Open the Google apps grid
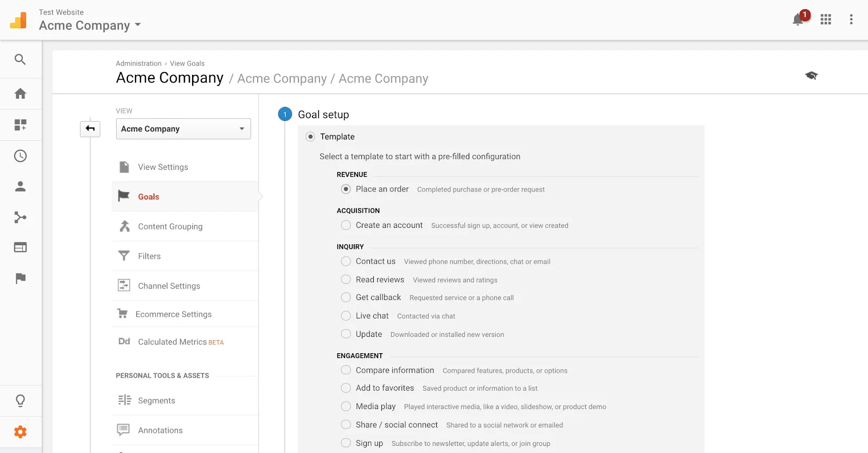The width and height of the screenshot is (868, 453). pyautogui.click(x=826, y=20)
